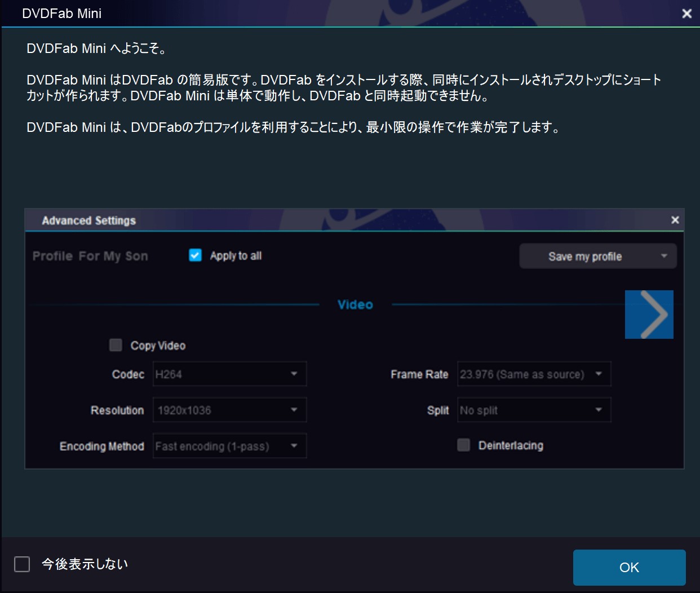The width and height of the screenshot is (700, 593).
Task: Open the Encoding Method dropdown
Action: point(230,446)
